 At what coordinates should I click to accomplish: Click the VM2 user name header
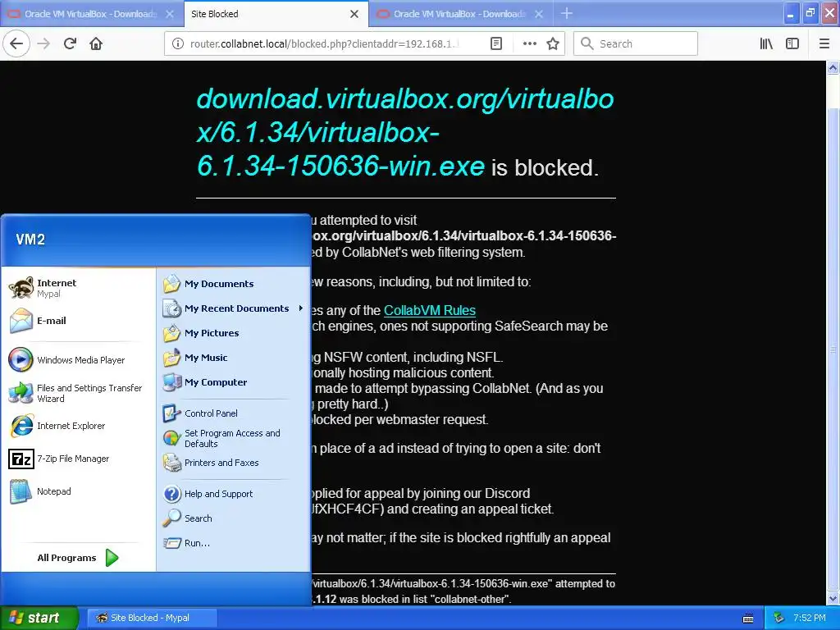coord(30,240)
